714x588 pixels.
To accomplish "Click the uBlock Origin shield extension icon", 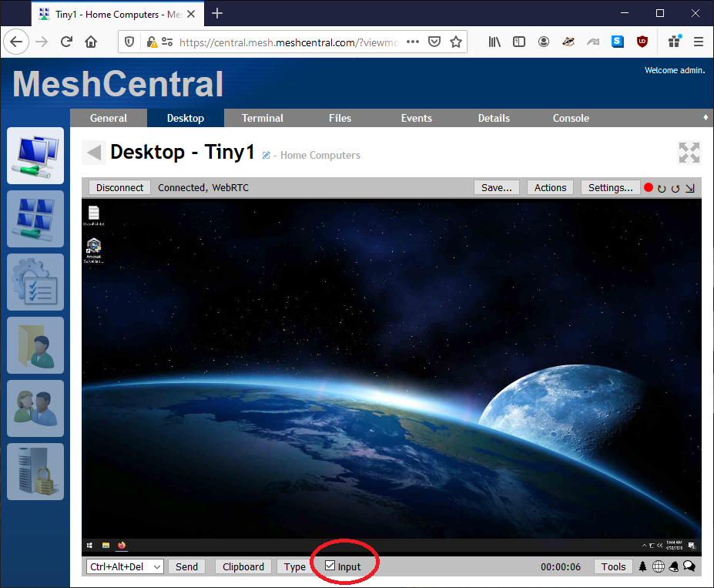I will [642, 42].
